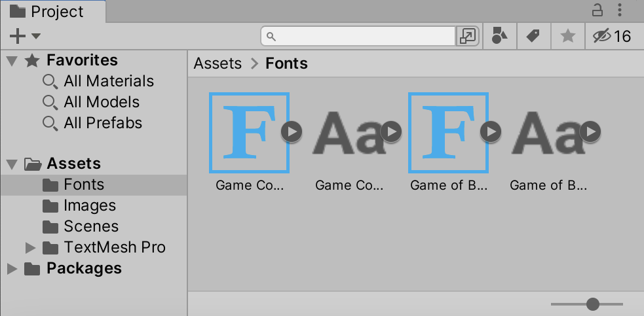
Task: Select the Images folder
Action: click(89, 206)
